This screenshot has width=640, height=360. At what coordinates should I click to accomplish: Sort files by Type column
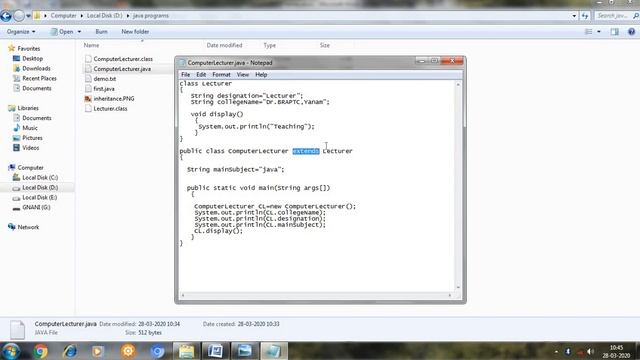(269, 45)
